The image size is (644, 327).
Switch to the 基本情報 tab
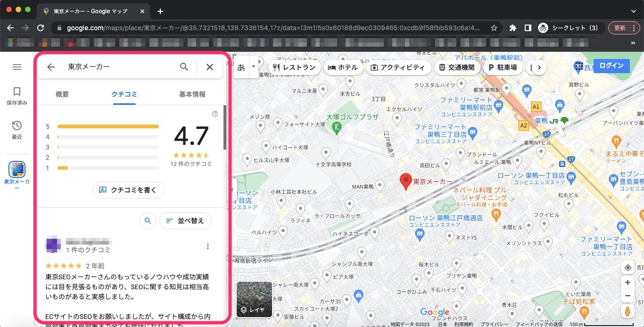coord(192,94)
